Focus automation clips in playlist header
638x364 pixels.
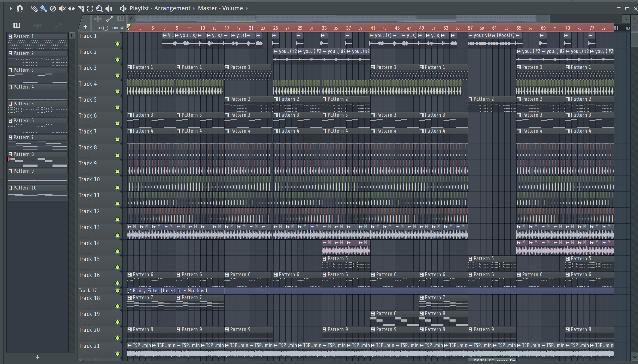pyautogui.click(x=109, y=19)
